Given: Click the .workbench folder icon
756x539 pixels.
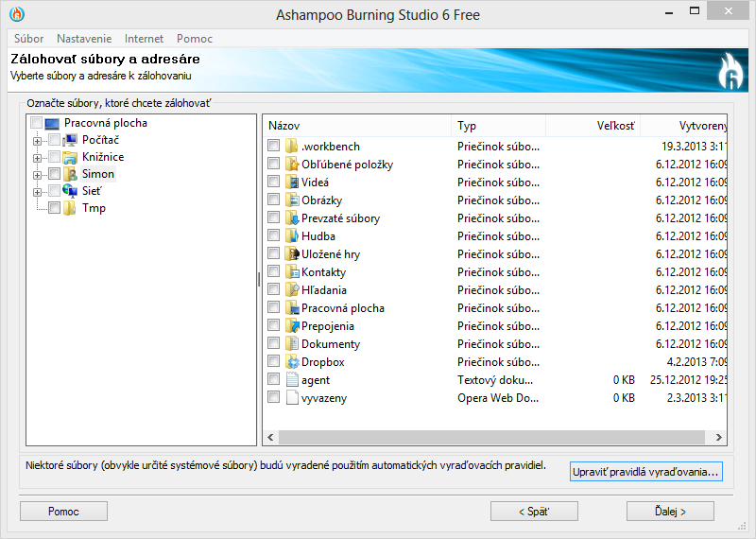Looking at the screenshot, I should 292,146.
